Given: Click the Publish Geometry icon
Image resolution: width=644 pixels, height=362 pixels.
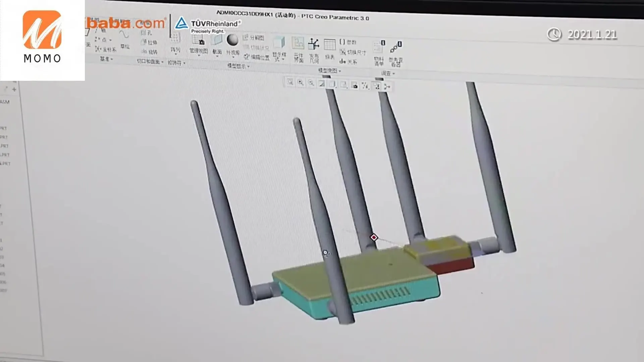Looking at the screenshot, I should coord(314,45).
